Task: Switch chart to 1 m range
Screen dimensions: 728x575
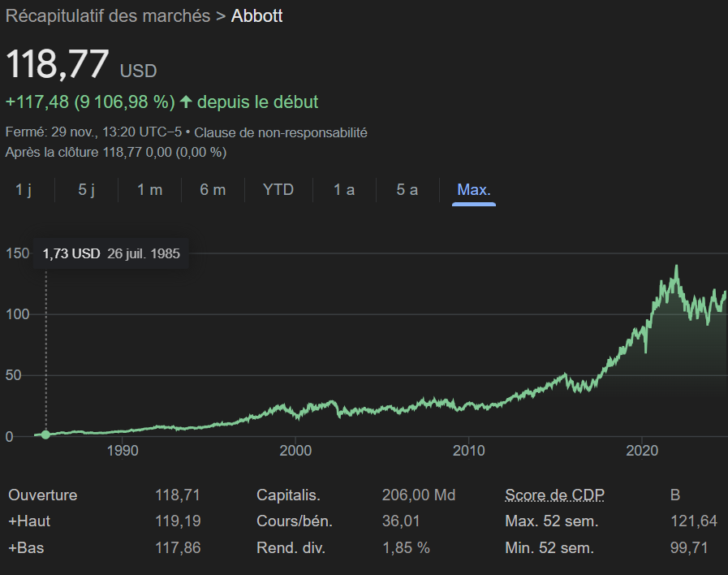Action: coord(149,189)
